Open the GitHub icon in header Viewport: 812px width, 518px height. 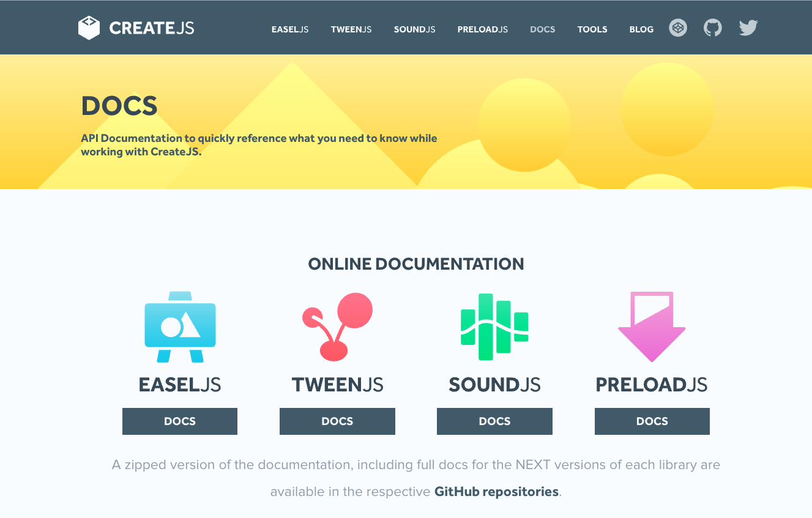(713, 28)
